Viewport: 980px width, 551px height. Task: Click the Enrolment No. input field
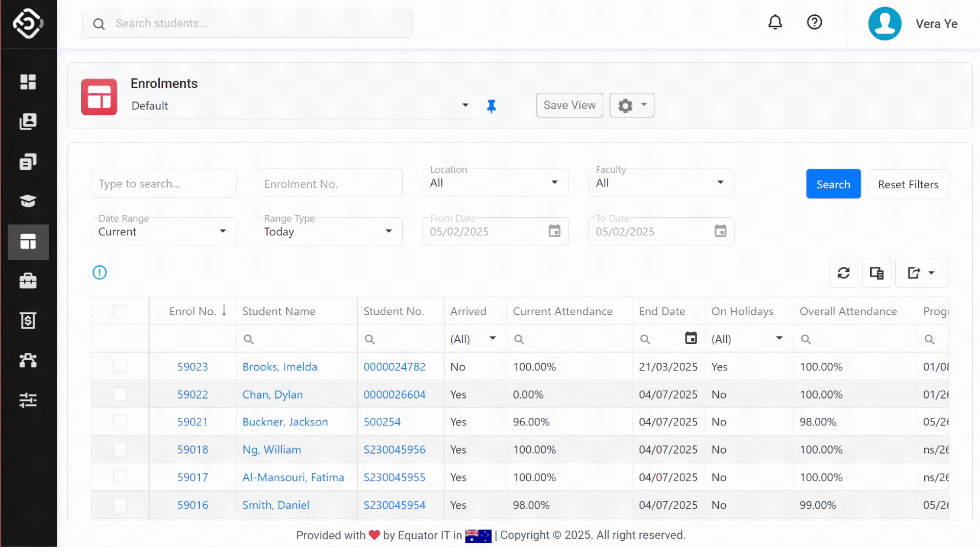coord(329,184)
